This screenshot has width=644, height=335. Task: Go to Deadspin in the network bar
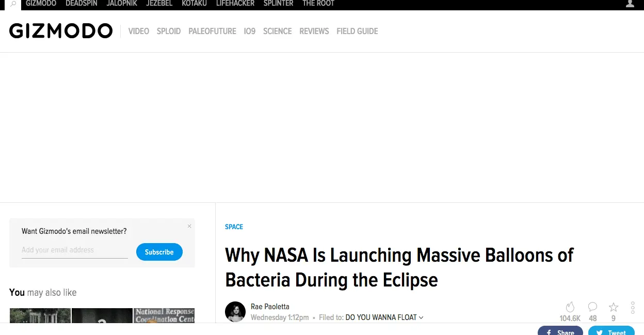tap(82, 4)
